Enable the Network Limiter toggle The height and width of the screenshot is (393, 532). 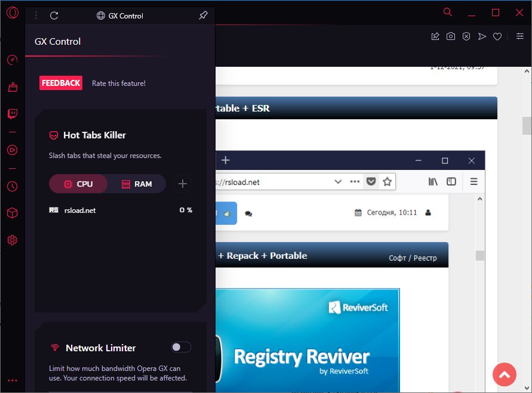(x=181, y=347)
